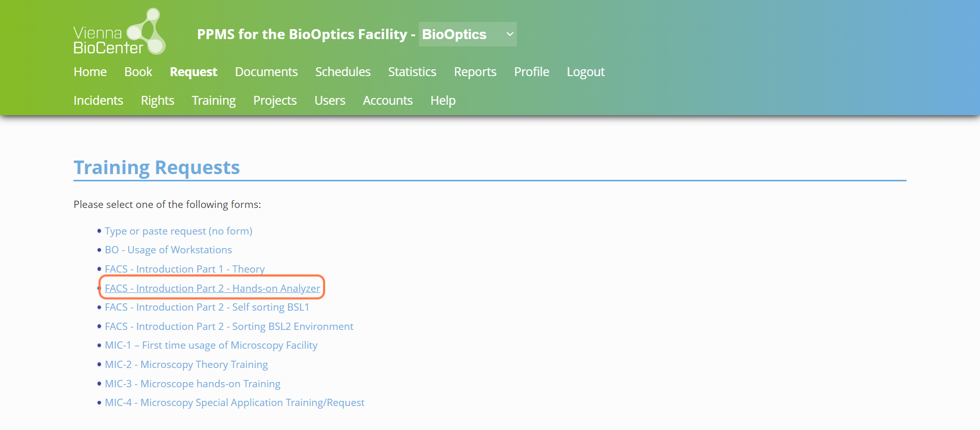
Task: Choose Type or paste request (no form)
Action: pyautogui.click(x=178, y=231)
